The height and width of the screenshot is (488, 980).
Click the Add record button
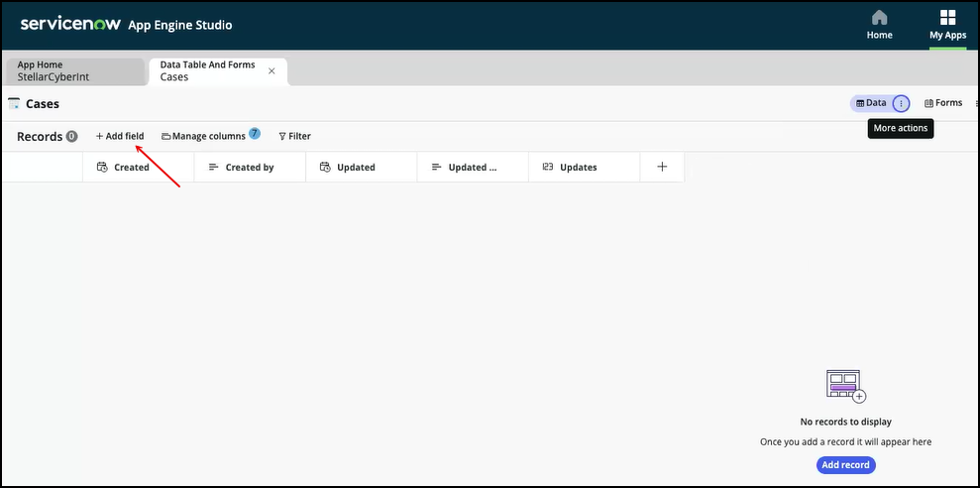pos(845,465)
